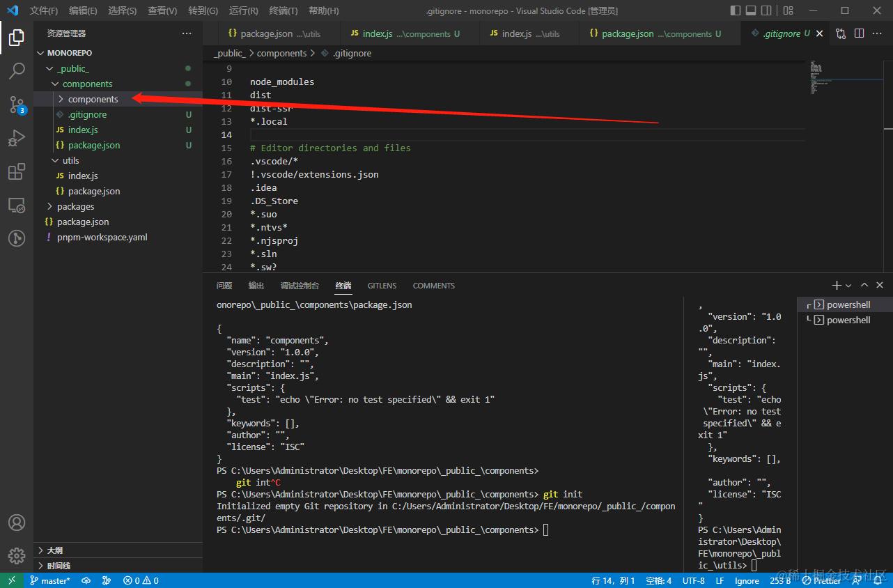
Task: Click the UTF-8 encoding indicator
Action: click(x=693, y=580)
